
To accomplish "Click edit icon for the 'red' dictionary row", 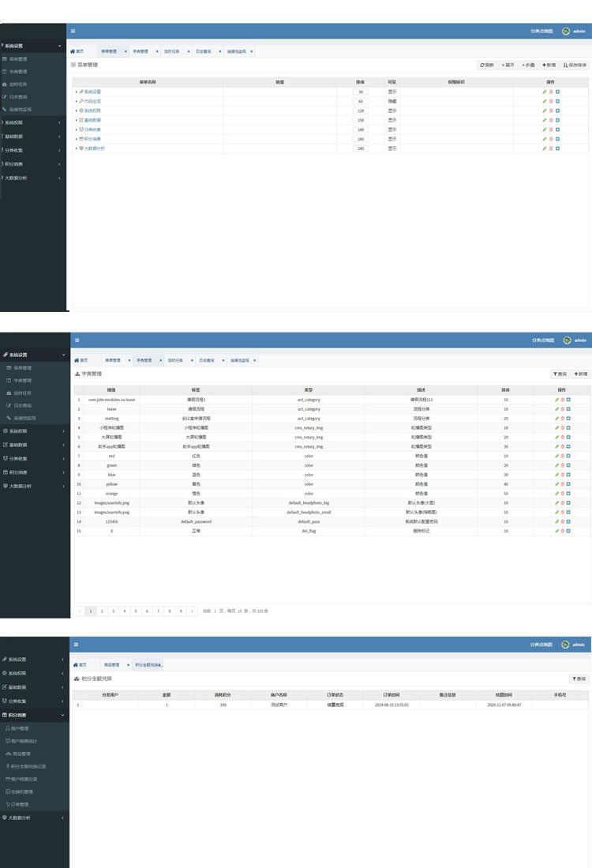I will [556, 456].
